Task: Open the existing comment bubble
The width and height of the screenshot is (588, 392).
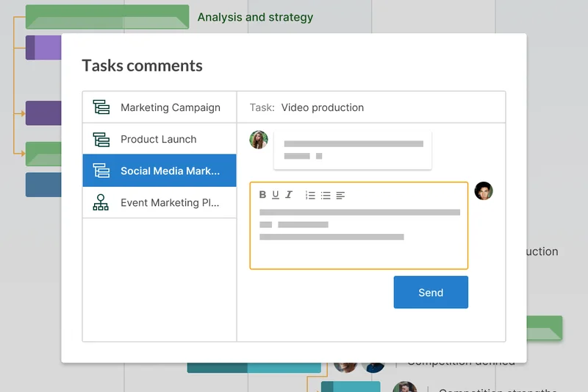Action: [353, 150]
